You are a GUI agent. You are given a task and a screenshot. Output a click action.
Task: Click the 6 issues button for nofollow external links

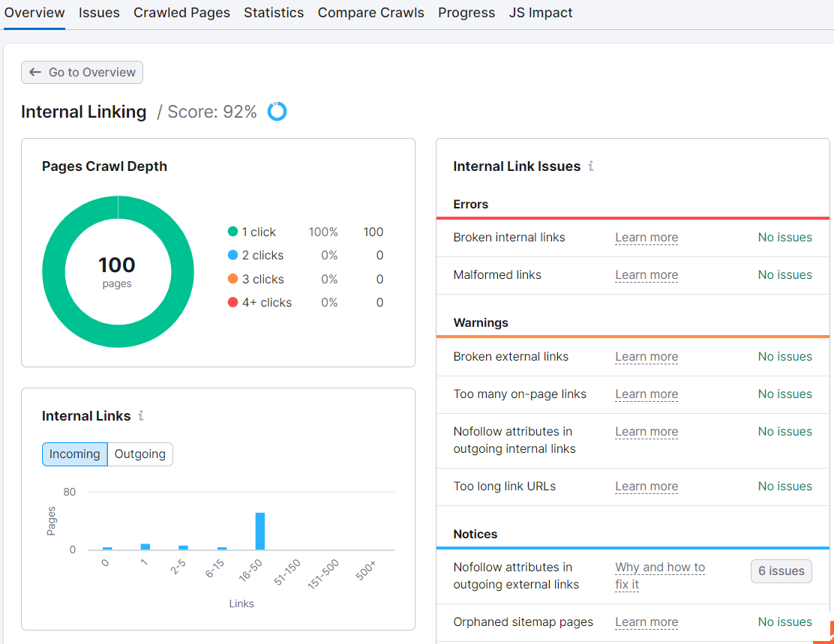[x=781, y=571]
